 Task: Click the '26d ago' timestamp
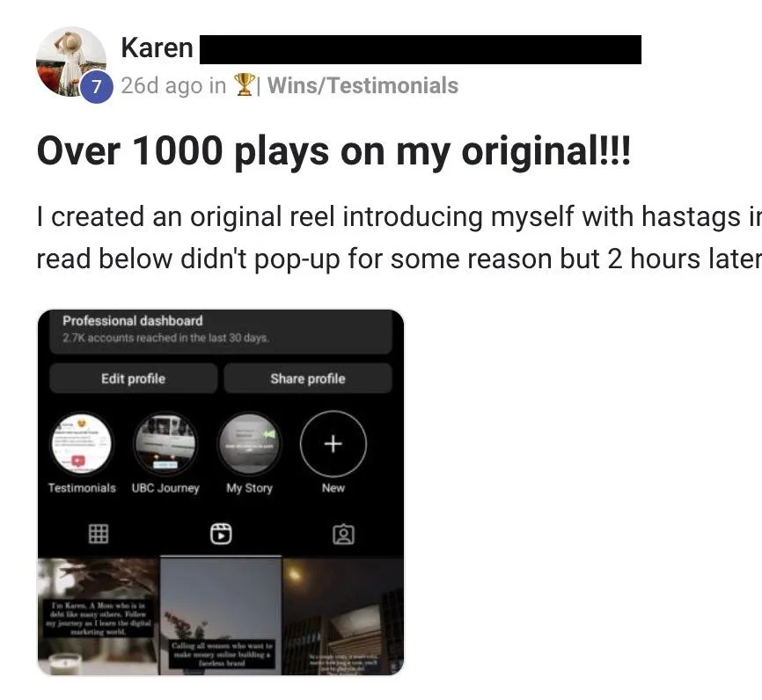[162, 85]
